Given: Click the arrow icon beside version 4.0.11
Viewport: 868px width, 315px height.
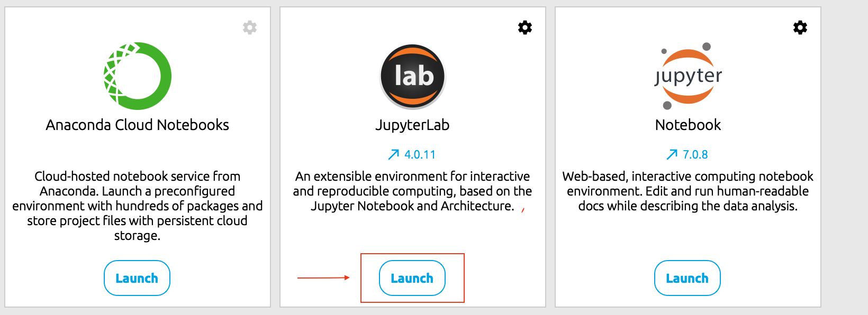Looking at the screenshot, I should click(393, 154).
